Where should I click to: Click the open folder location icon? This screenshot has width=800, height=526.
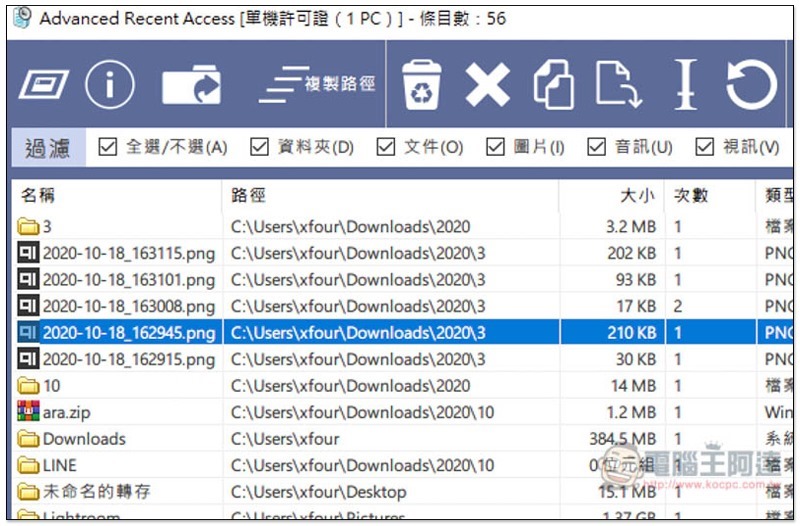point(191,85)
